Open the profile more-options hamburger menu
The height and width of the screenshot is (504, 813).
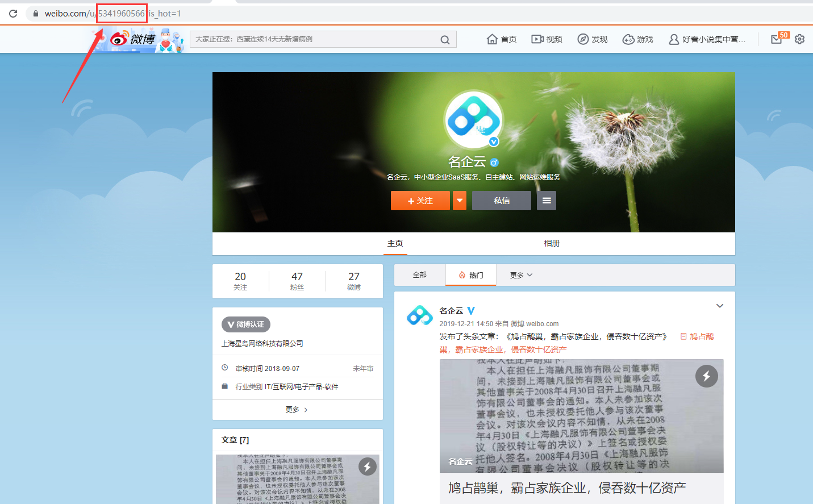547,201
